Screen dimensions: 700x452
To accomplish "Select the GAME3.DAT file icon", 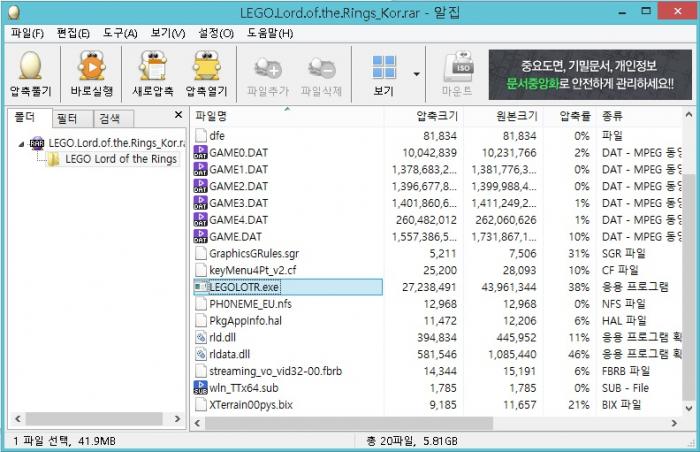I will pyautogui.click(x=200, y=203).
